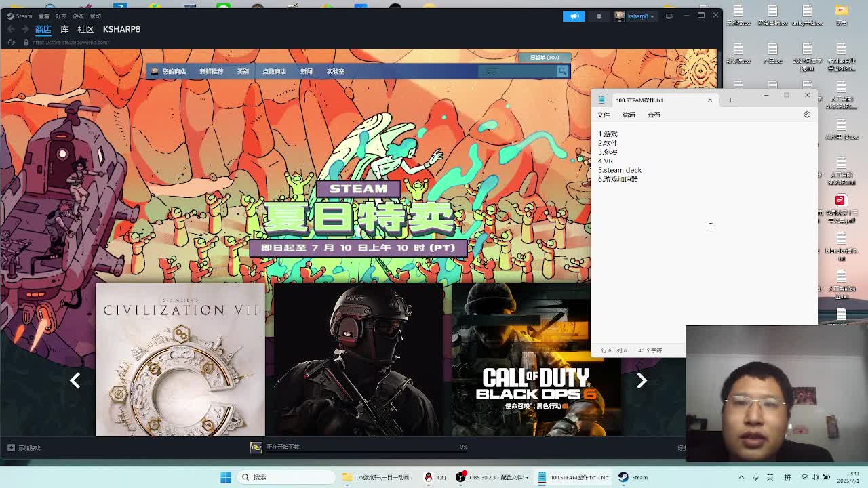Toggle the 英 input language indicator
Screen dimensions: 868x488
pos(770,477)
